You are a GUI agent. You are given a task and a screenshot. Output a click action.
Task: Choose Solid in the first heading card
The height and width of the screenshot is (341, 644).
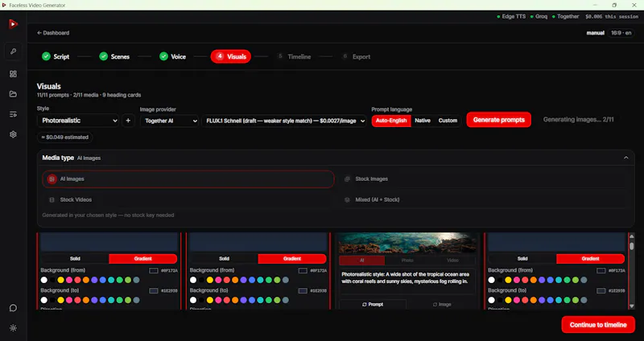(x=75, y=258)
